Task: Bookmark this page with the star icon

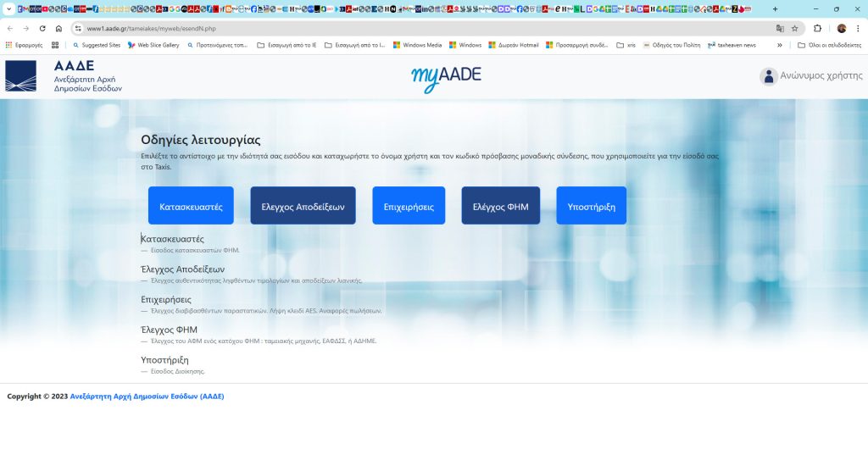Action: click(x=794, y=28)
